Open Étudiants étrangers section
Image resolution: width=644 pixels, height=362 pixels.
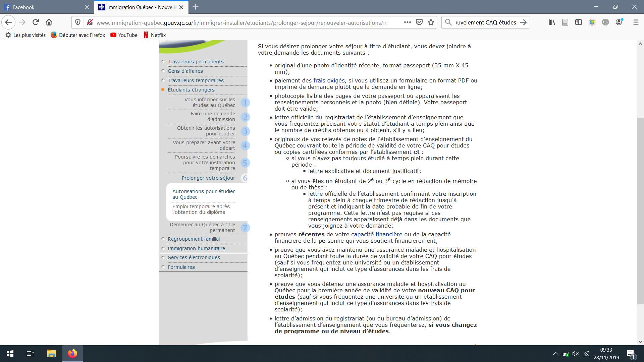pos(191,90)
